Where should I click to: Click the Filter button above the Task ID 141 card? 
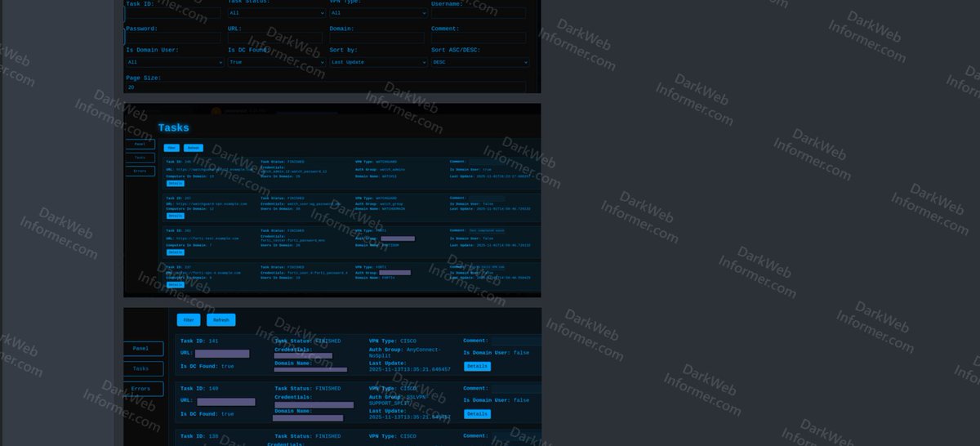click(x=189, y=320)
